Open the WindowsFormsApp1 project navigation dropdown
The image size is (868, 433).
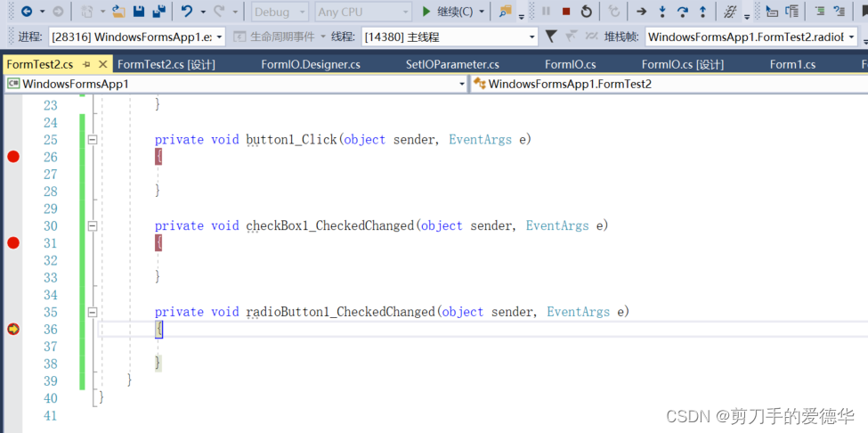pos(235,84)
